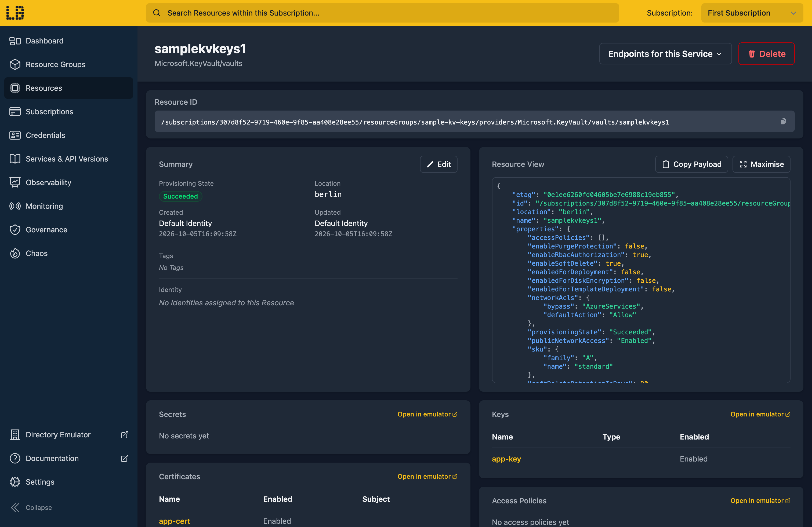Screen dimensions: 812x527
Task: Open the Subscription dropdown
Action: pos(752,13)
